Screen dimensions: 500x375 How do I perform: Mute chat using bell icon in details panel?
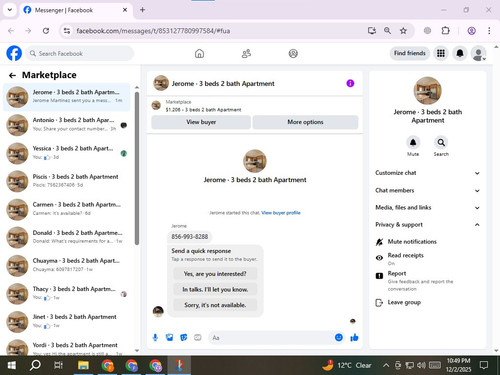413,143
